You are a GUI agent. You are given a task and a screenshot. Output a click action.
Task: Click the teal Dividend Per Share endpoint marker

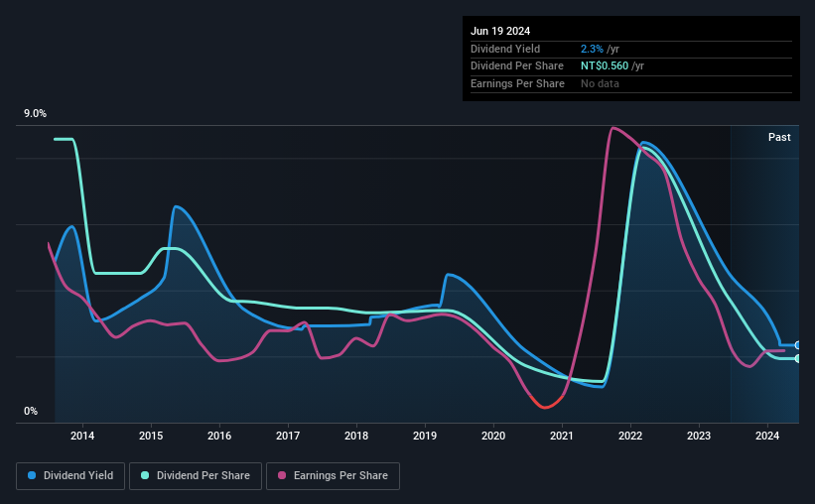[797, 358]
